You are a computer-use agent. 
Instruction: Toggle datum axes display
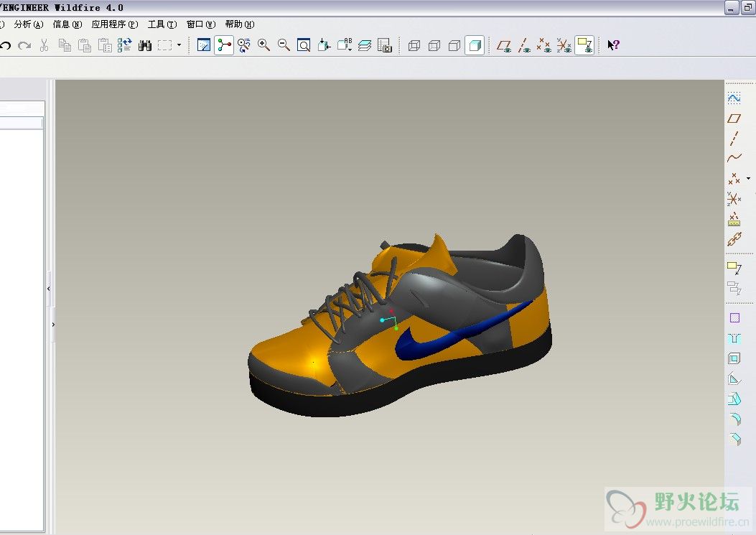(x=524, y=45)
